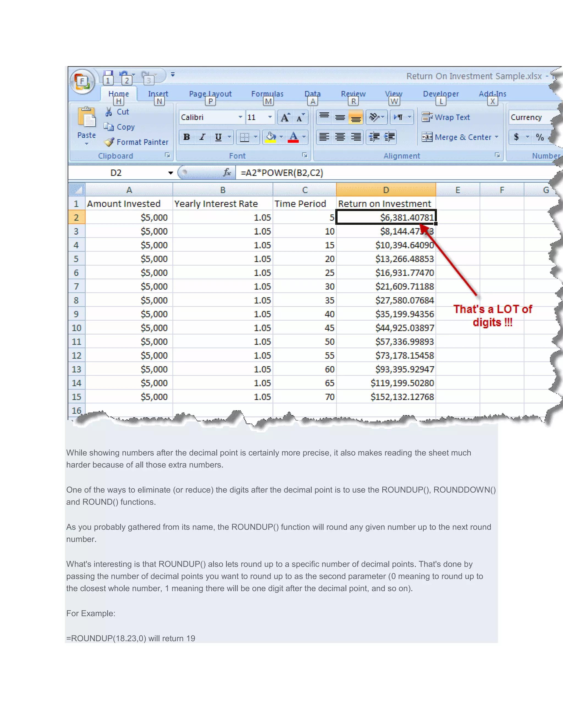Click the Center alignment icon
The height and width of the screenshot is (728, 563).
click(340, 137)
